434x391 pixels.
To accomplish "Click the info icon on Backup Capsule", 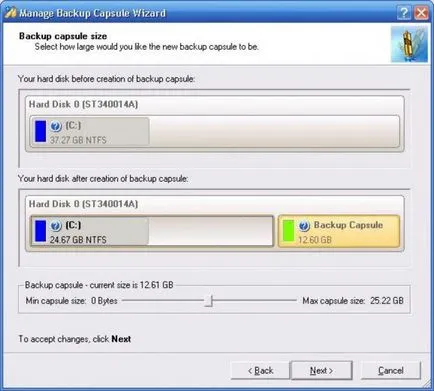I will pyautogui.click(x=304, y=226).
